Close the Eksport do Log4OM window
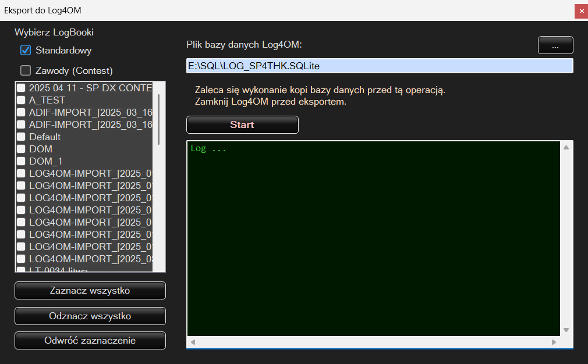588x364 pixels. tap(580, 10)
